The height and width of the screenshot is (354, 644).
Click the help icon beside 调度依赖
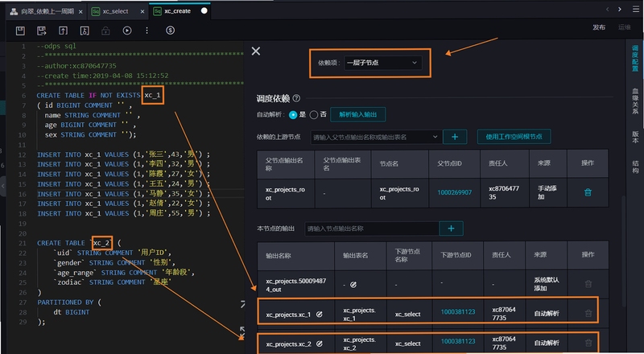coord(296,98)
